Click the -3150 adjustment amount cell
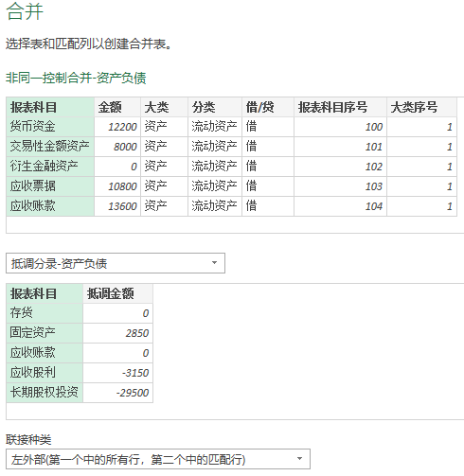 point(118,373)
